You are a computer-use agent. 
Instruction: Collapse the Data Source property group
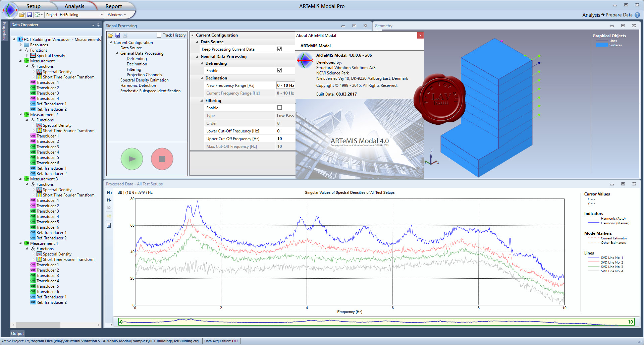(197, 42)
